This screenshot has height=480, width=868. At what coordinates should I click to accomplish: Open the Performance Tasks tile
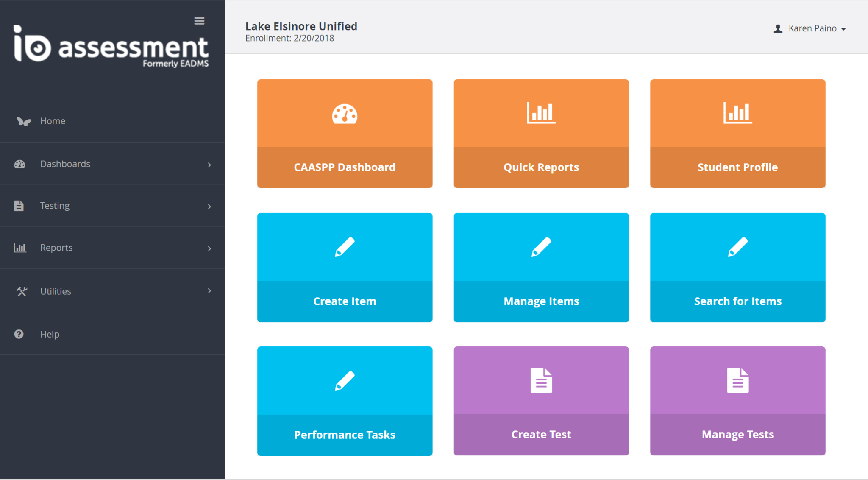(345, 401)
